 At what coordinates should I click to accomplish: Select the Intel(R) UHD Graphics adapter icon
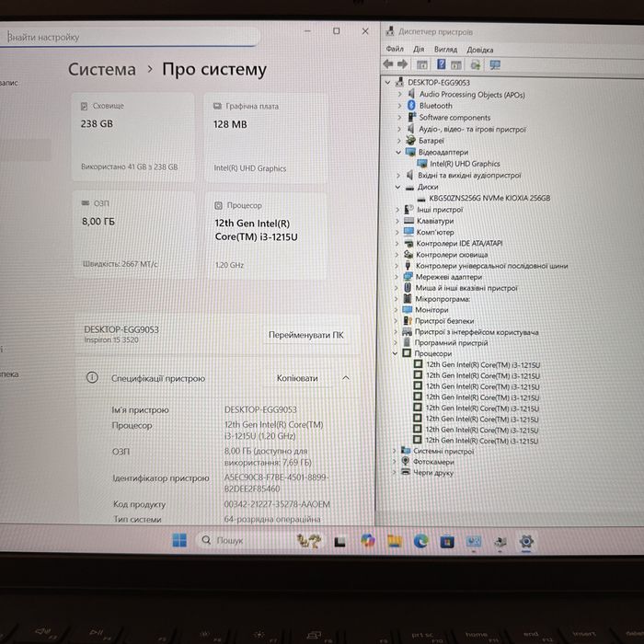(421, 164)
